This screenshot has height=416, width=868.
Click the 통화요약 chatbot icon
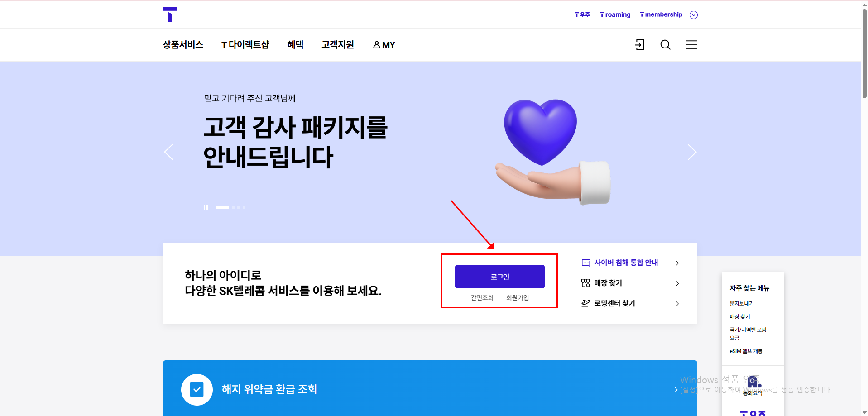(x=753, y=382)
